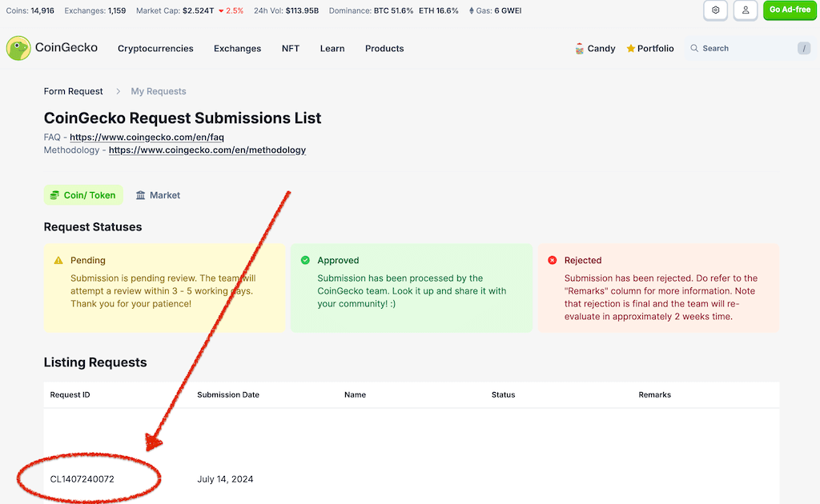
Task: Click the Gas 6 GWEI value
Action: [508, 10]
